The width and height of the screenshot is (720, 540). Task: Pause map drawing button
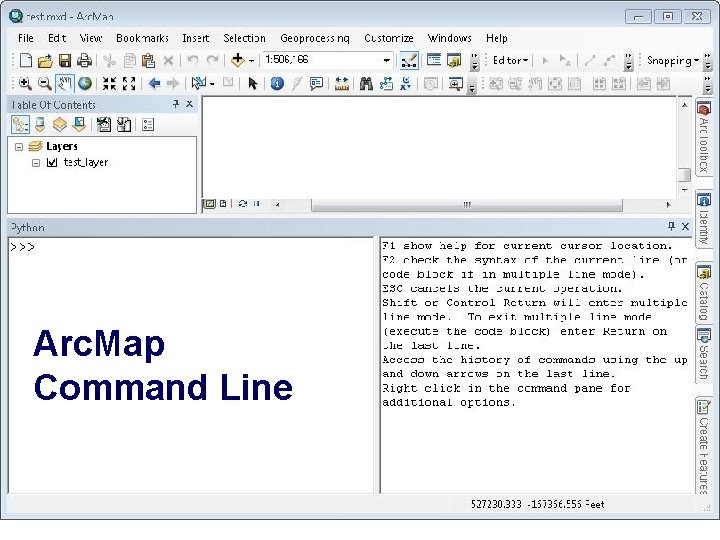(257, 204)
